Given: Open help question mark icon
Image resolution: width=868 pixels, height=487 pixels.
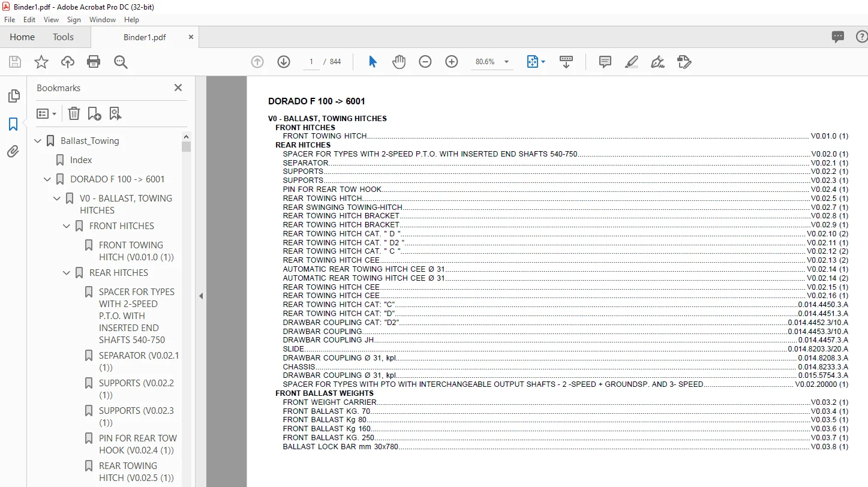Looking at the screenshot, I should pos(863,37).
